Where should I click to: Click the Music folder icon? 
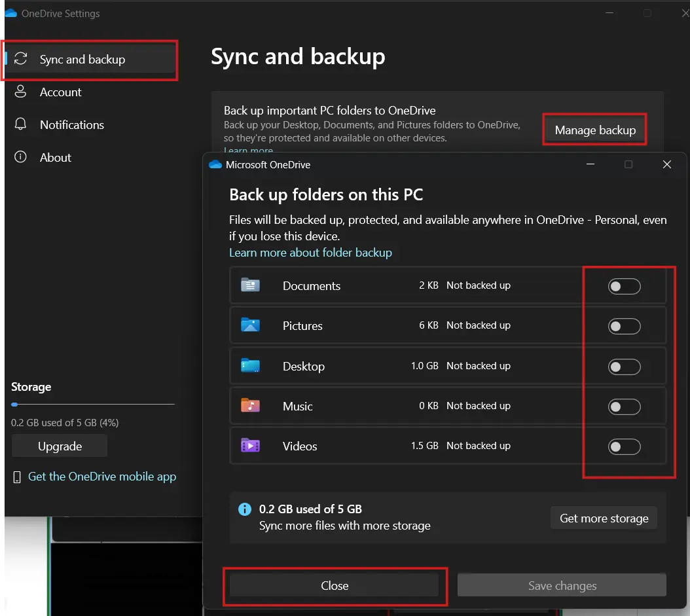point(250,406)
